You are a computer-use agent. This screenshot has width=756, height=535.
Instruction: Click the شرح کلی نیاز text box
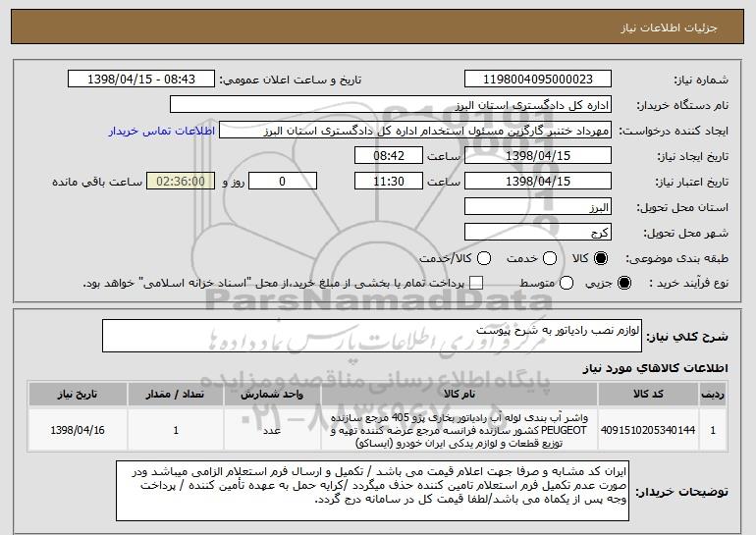click(x=372, y=336)
